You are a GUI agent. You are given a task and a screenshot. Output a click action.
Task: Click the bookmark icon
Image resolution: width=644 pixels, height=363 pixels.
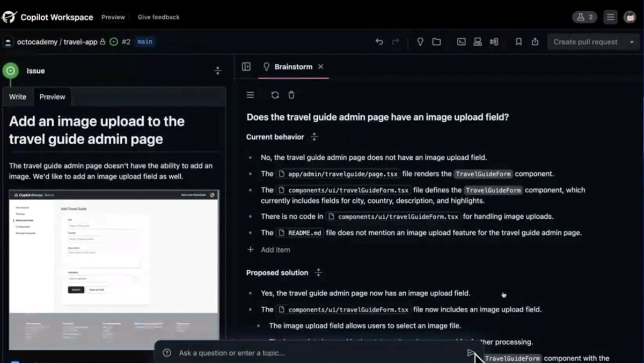tap(518, 42)
